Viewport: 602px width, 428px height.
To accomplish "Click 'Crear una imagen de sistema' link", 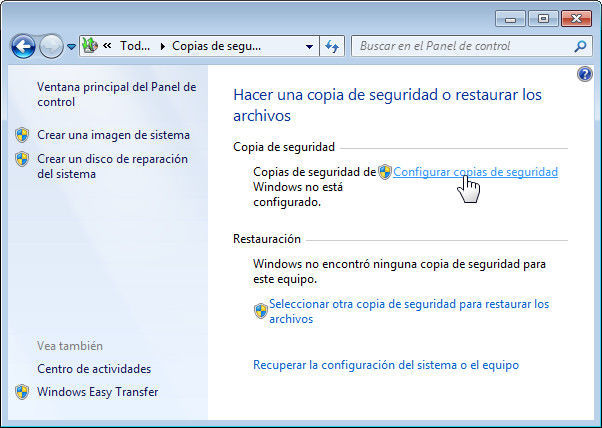I will coord(113,135).
